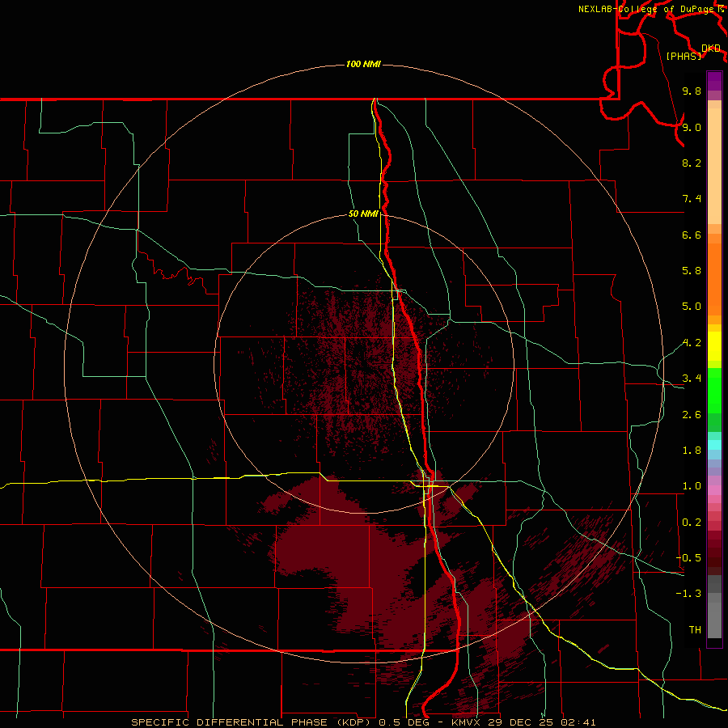Select the pink band of the colorbar
The height and width of the screenshot is (728, 728).
click(714, 490)
